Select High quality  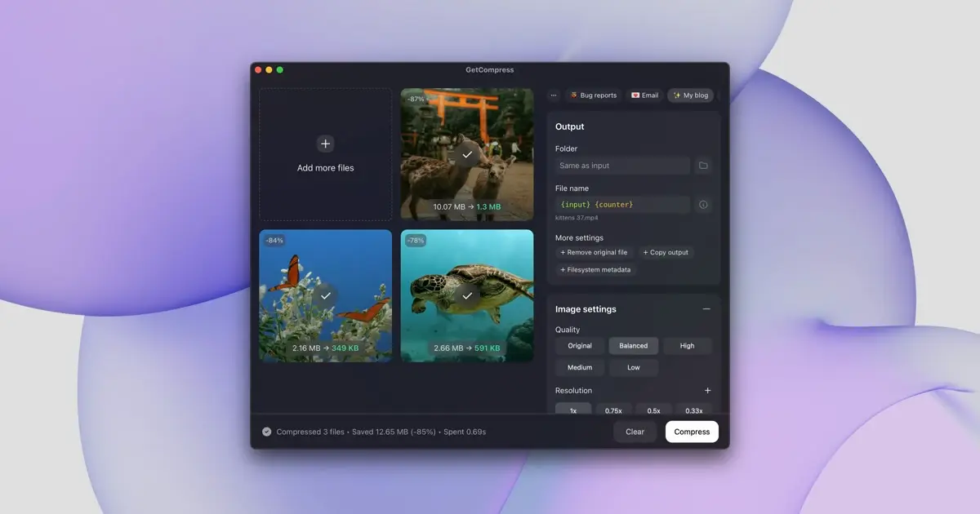click(687, 346)
